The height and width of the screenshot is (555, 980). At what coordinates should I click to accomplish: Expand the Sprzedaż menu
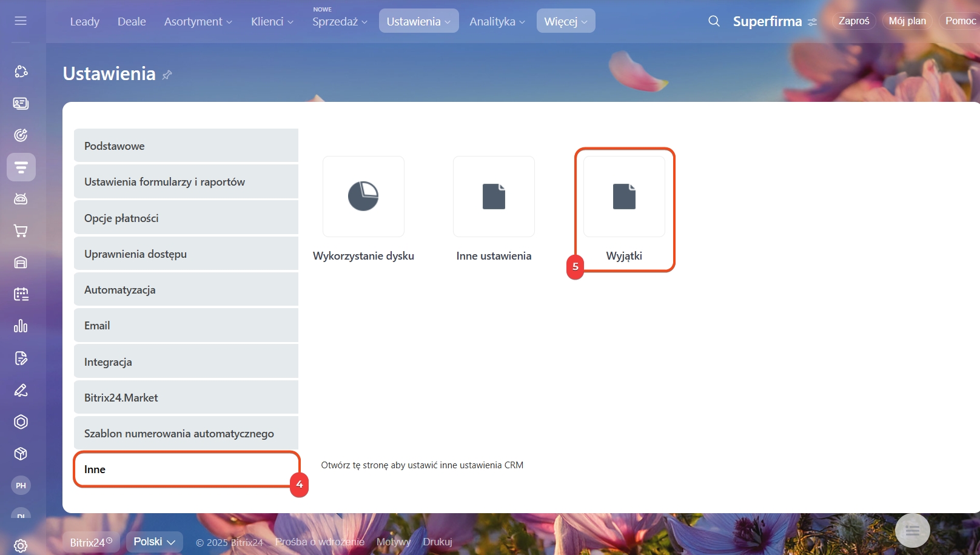click(340, 21)
